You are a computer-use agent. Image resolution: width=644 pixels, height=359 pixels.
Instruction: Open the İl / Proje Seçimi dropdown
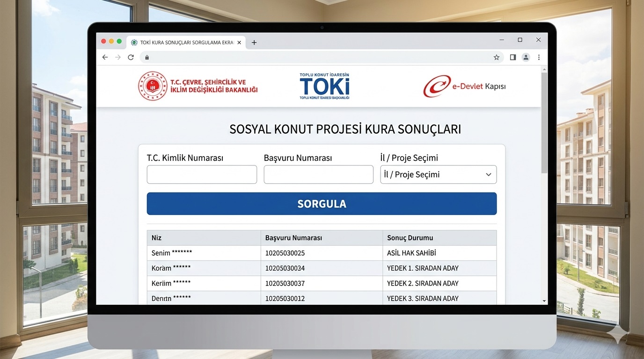[438, 174]
